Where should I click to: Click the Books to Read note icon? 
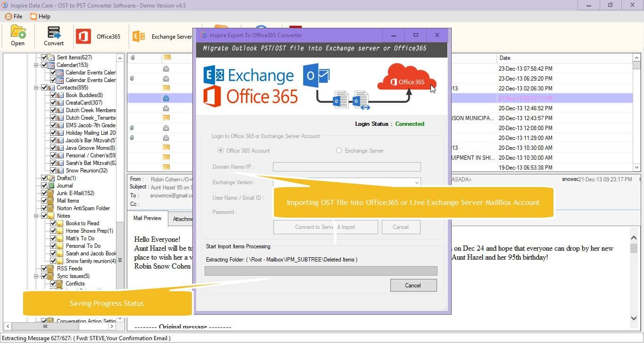[60, 223]
